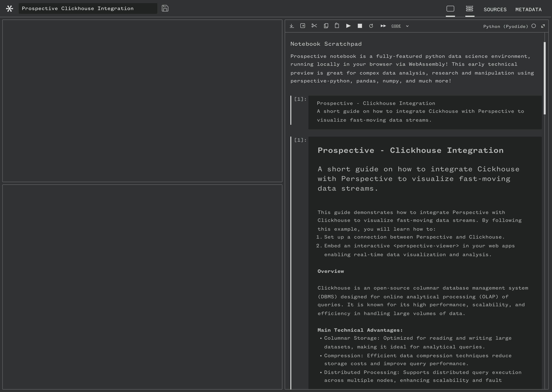The image size is (552, 392).
Task: Click the save disk icon
Action: (165, 8)
